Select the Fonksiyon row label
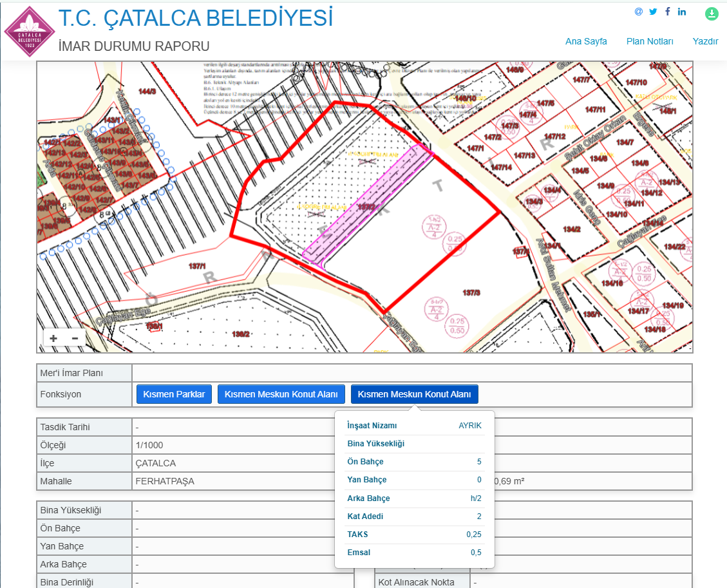Image resolution: width=727 pixels, height=588 pixels. pyautogui.click(x=61, y=394)
